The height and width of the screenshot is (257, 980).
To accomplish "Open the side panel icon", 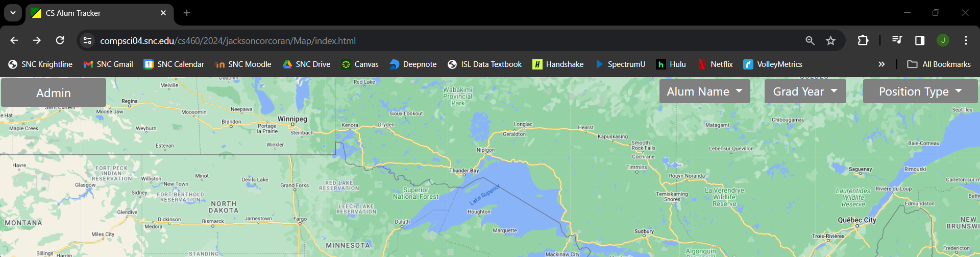I will [919, 40].
